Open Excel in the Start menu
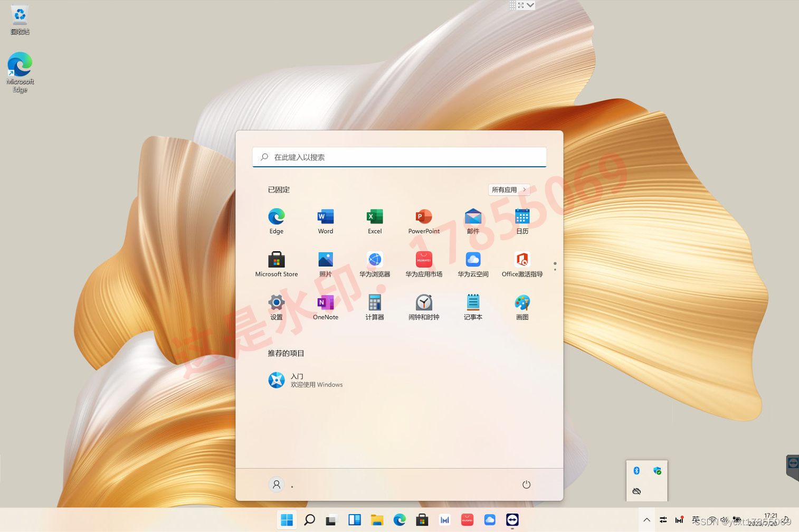 coord(374,221)
